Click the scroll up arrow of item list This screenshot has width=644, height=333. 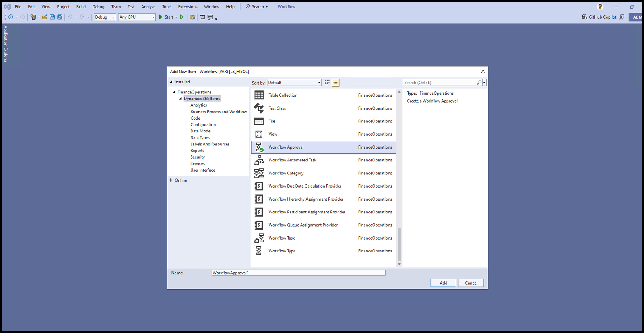tap(399, 92)
